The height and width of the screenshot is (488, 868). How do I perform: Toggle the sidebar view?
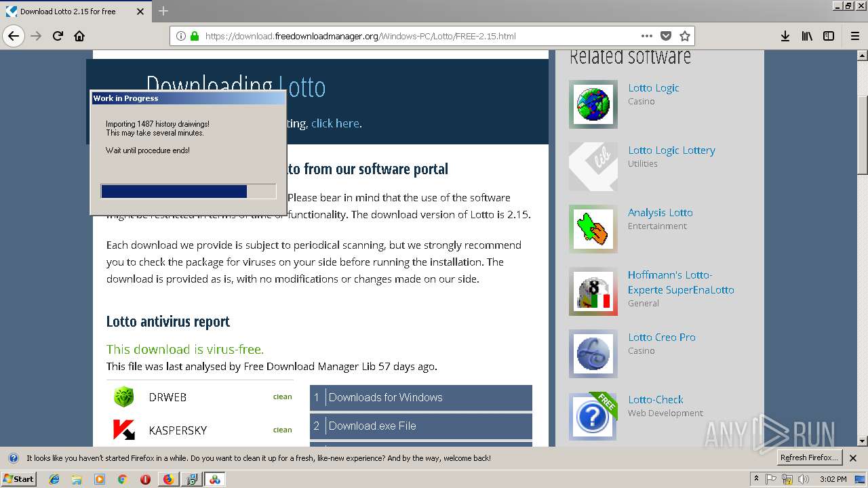(x=829, y=36)
